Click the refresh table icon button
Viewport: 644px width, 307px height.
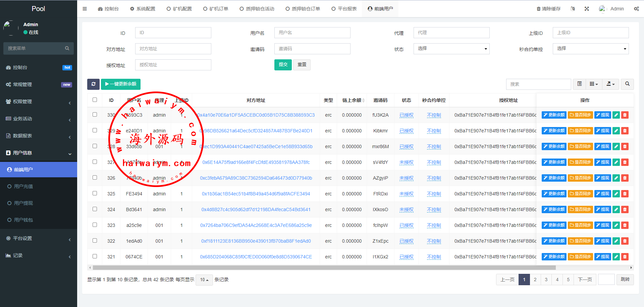tap(93, 84)
